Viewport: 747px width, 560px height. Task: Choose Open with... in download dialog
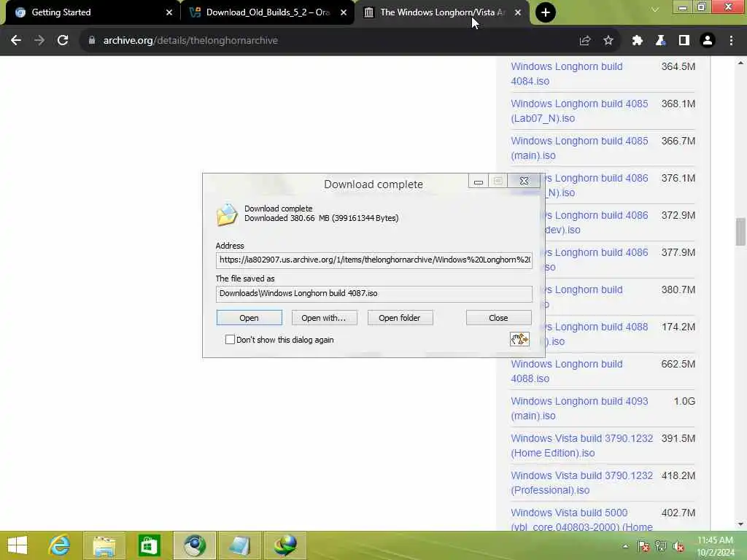coord(324,318)
